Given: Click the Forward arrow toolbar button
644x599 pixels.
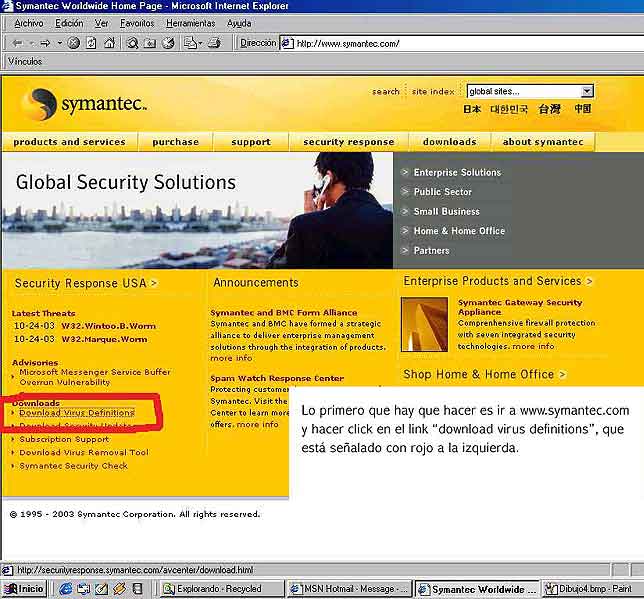Looking at the screenshot, I should [45, 43].
